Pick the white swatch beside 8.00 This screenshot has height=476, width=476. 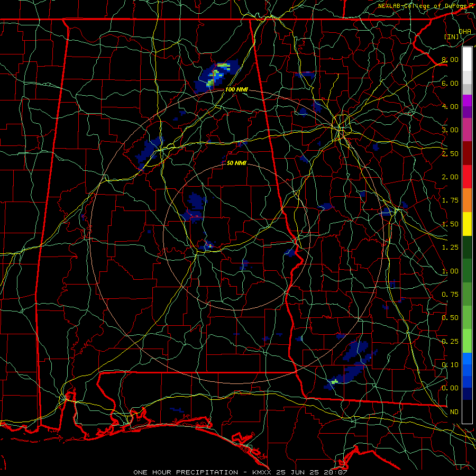pos(467,59)
